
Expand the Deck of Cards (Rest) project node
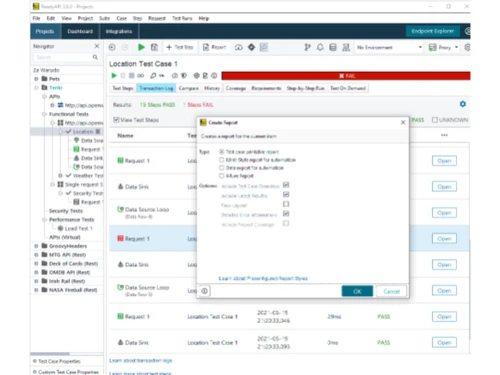(36, 264)
